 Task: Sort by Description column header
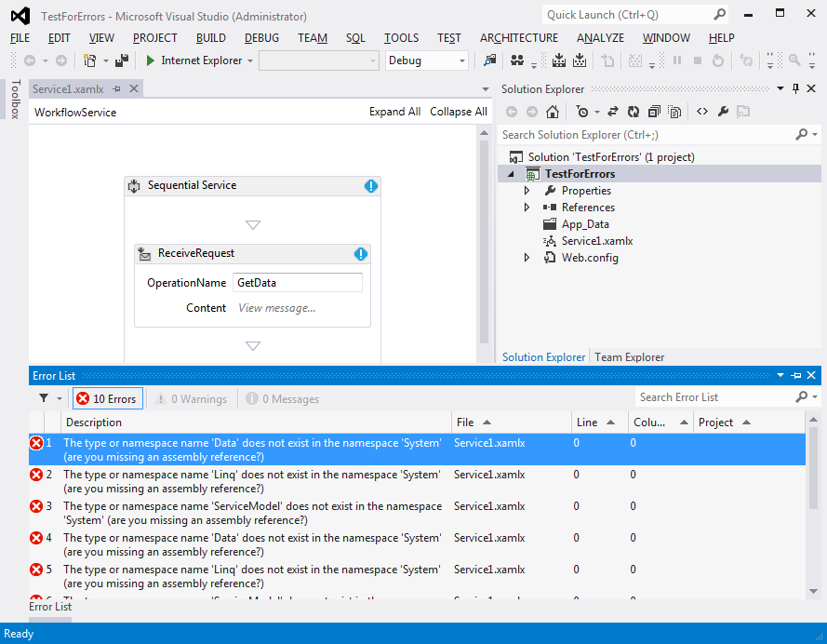coord(256,423)
